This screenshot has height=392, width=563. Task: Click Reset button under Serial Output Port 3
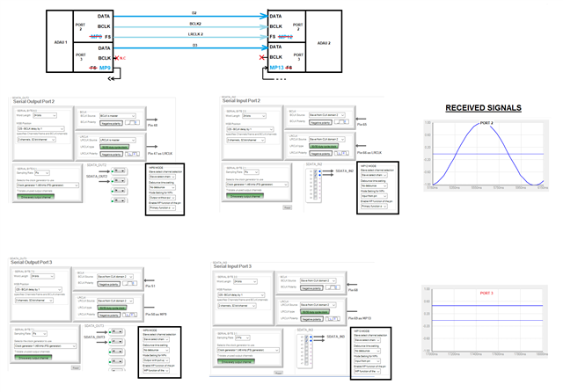tap(76, 368)
